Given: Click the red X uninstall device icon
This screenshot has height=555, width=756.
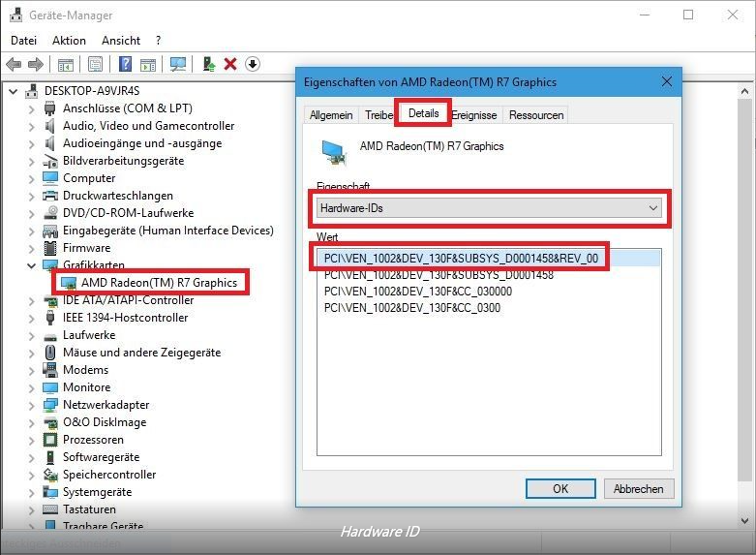Looking at the screenshot, I should 230,64.
